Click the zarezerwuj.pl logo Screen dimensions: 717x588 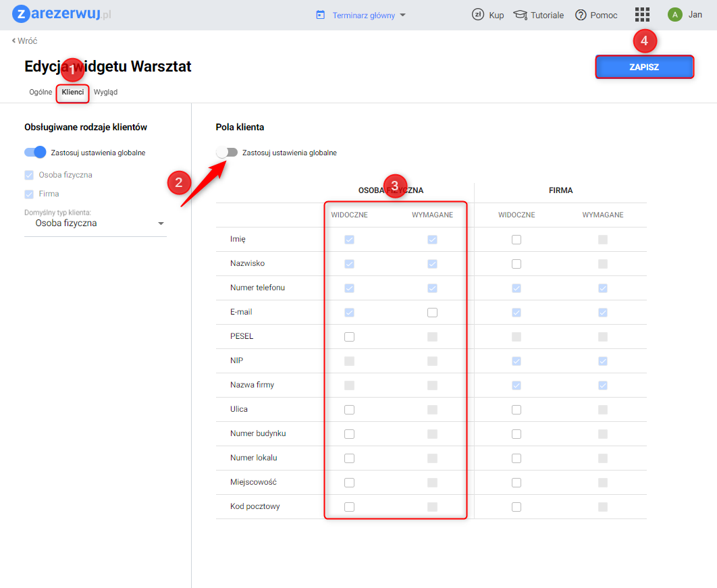click(x=61, y=14)
